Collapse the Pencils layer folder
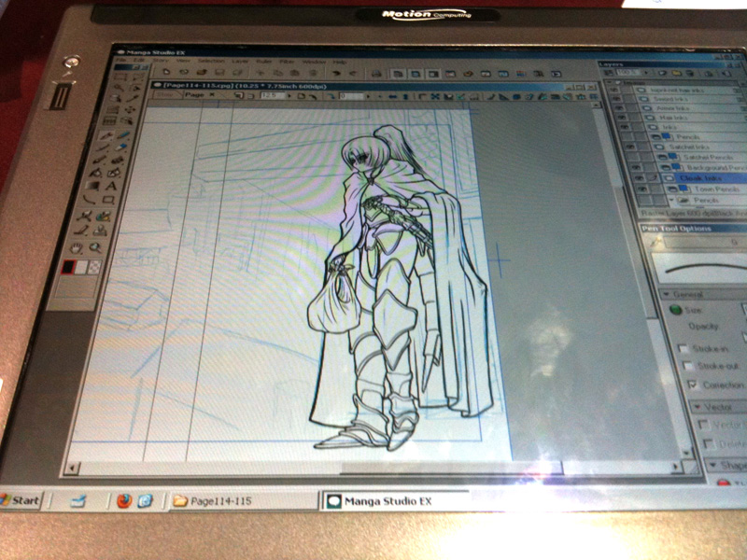The height and width of the screenshot is (560, 747). (672, 201)
